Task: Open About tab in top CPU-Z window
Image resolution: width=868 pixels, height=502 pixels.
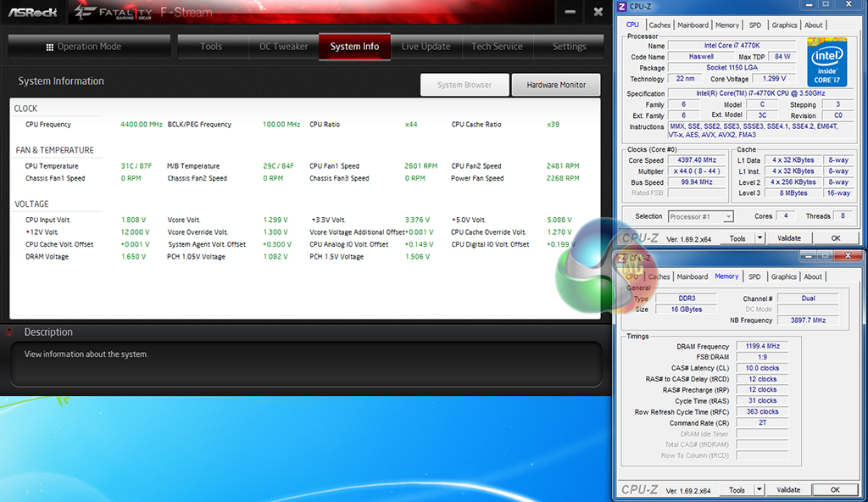Action: (813, 25)
